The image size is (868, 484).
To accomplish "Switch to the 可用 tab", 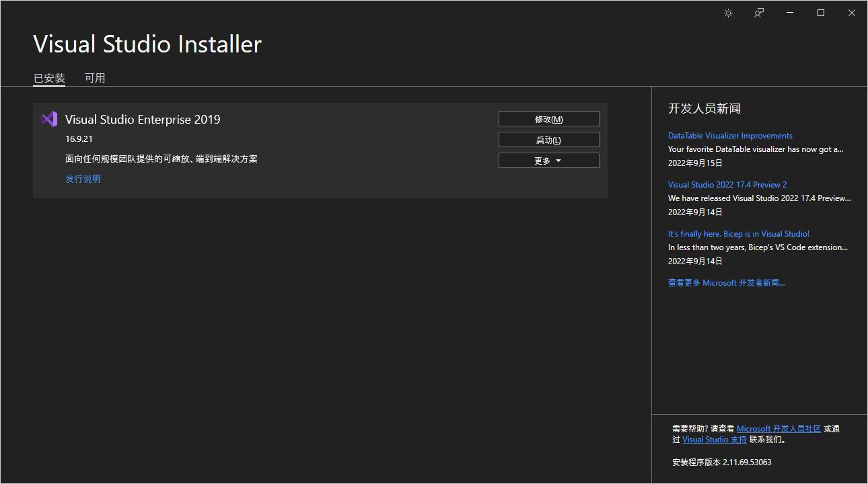I will [x=95, y=78].
